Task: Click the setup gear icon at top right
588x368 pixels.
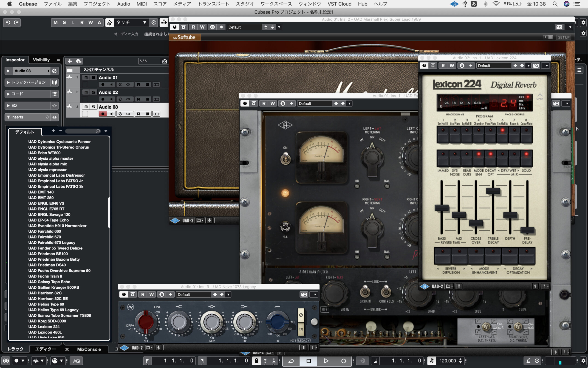Action: (583, 22)
